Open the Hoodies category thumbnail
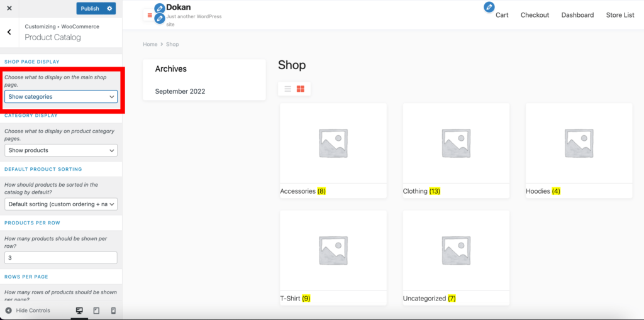644x320 pixels. (x=579, y=143)
